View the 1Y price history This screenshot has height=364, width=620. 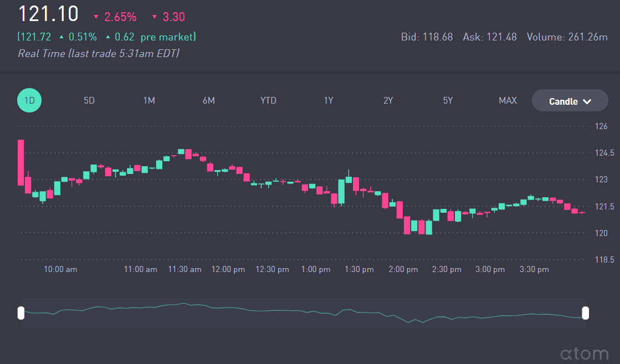tap(329, 100)
